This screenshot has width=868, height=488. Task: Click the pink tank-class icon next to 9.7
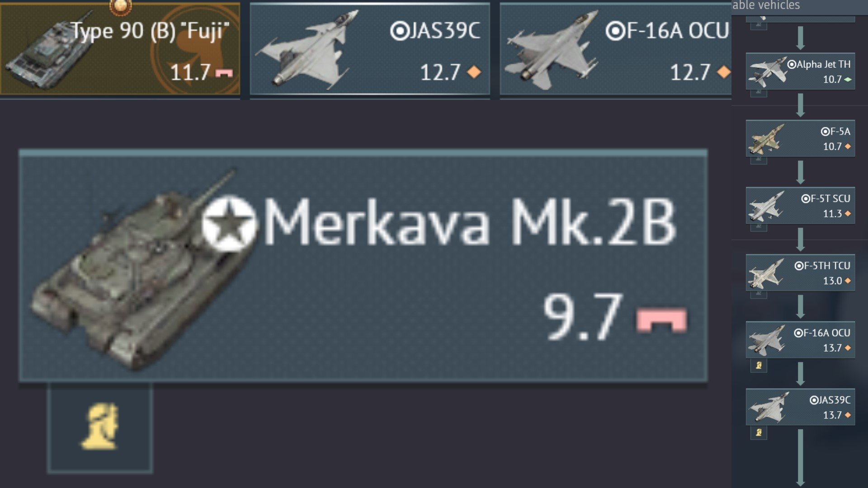[661, 320]
